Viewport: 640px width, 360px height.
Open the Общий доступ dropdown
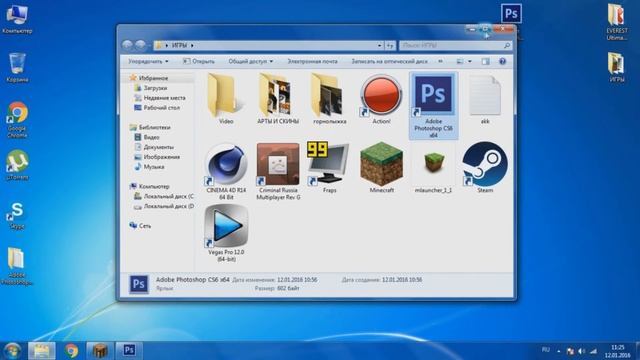pos(251,61)
